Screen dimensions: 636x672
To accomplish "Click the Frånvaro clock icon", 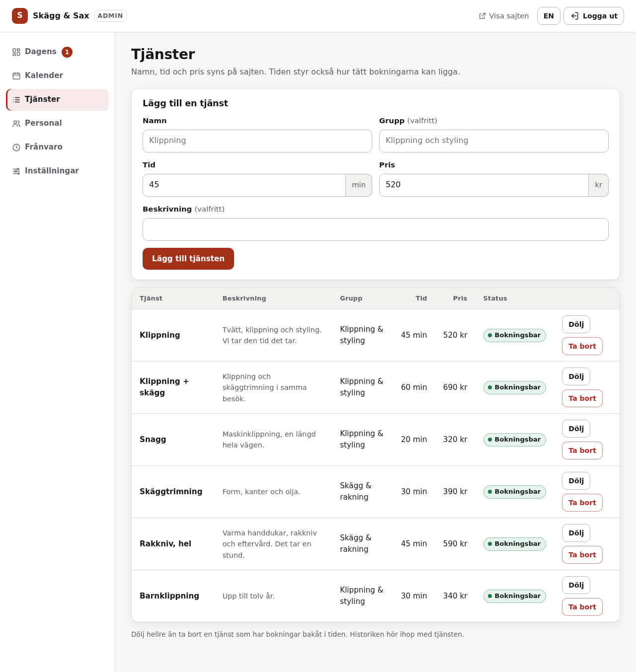I will point(16,148).
